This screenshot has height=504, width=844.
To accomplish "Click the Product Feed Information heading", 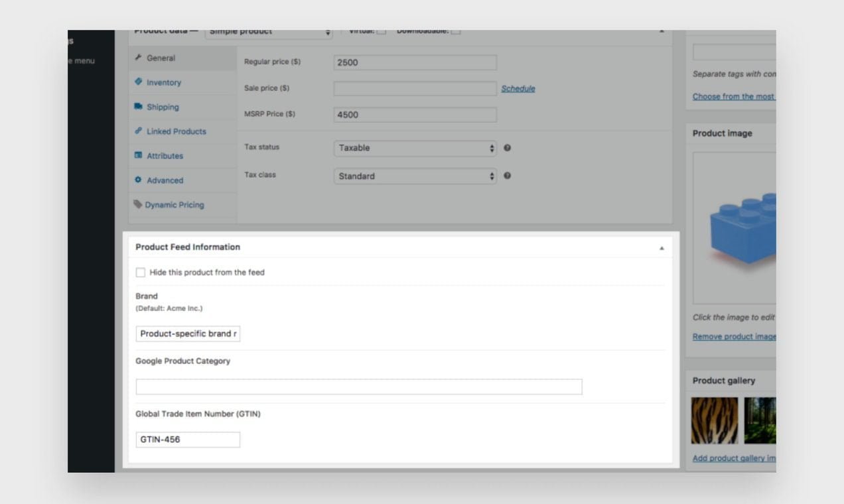I will 188,247.
